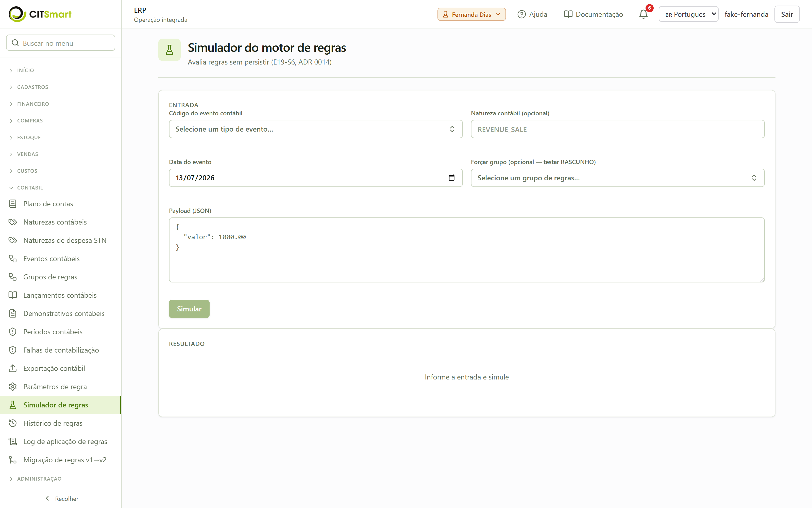Click the Plano de contas icon
This screenshot has width=812, height=508.
(x=13, y=204)
